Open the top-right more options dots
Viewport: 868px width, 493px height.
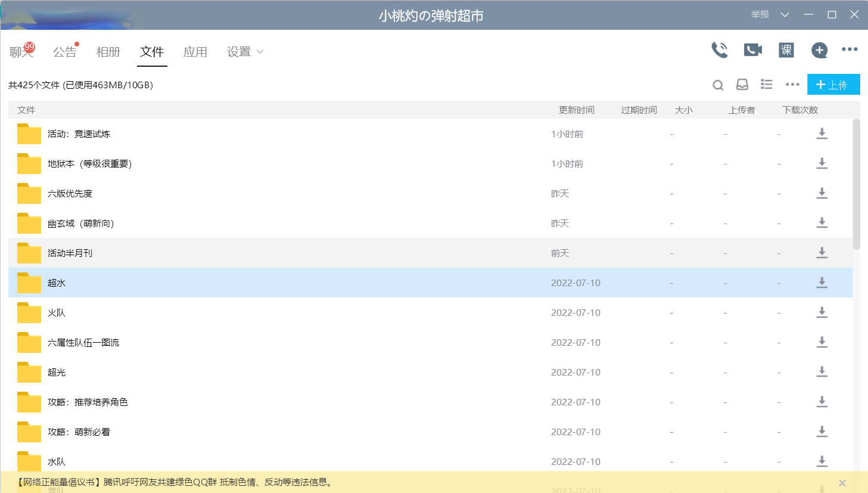[850, 49]
